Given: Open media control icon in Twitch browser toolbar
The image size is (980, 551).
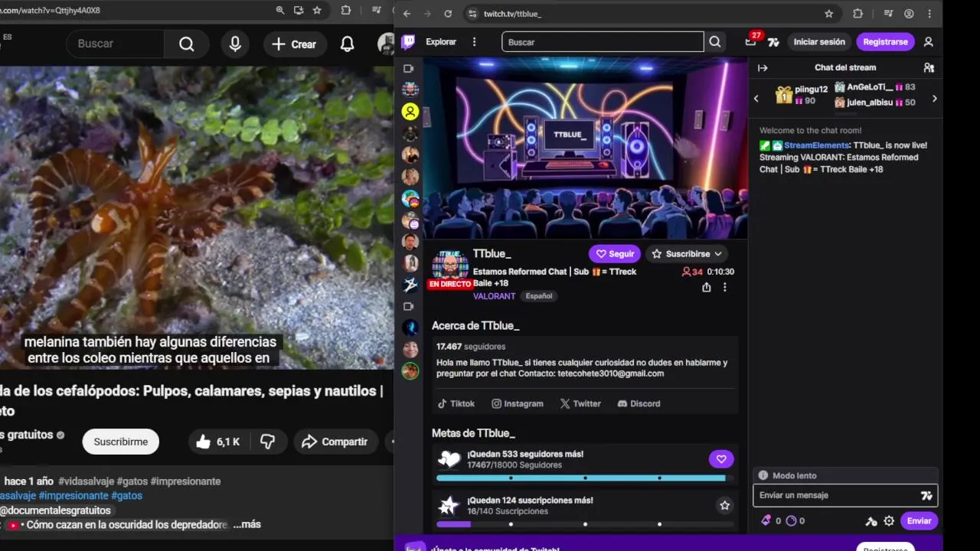Looking at the screenshot, I should tap(888, 14).
